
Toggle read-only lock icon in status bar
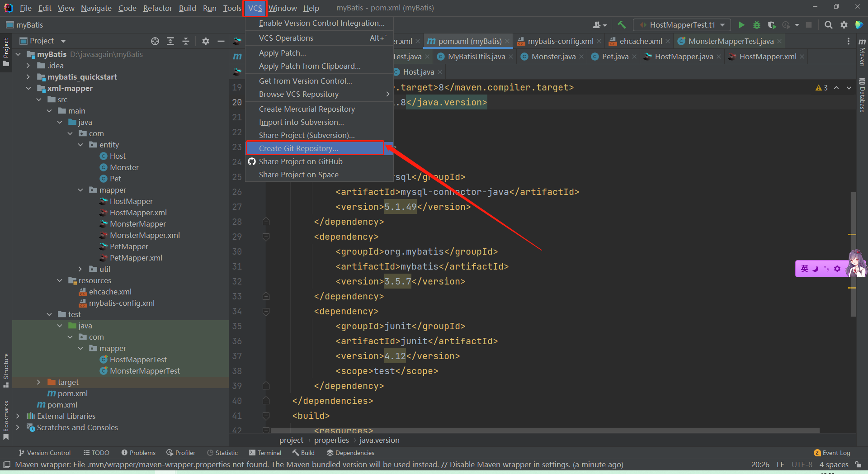point(858,465)
